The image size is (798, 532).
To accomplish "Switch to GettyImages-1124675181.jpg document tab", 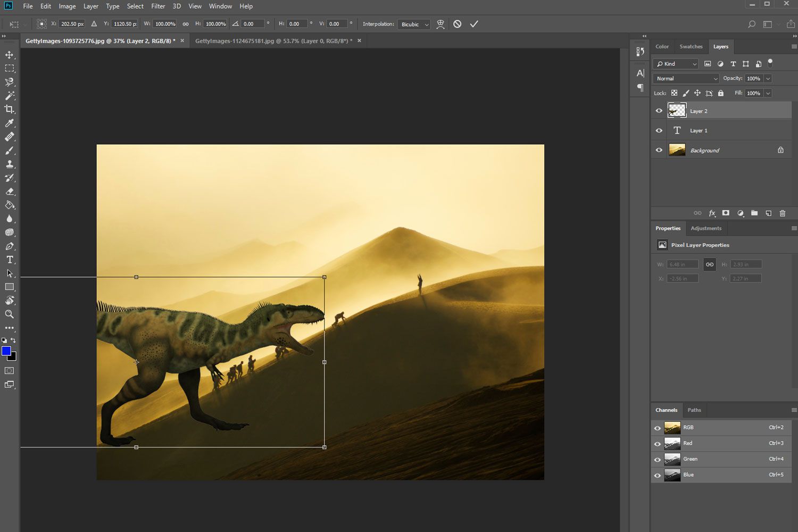I will coord(273,40).
